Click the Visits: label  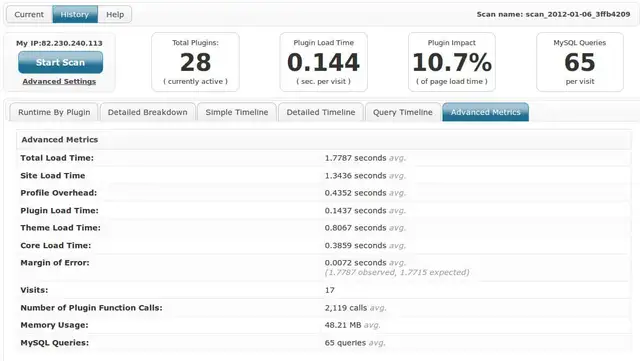(x=34, y=290)
